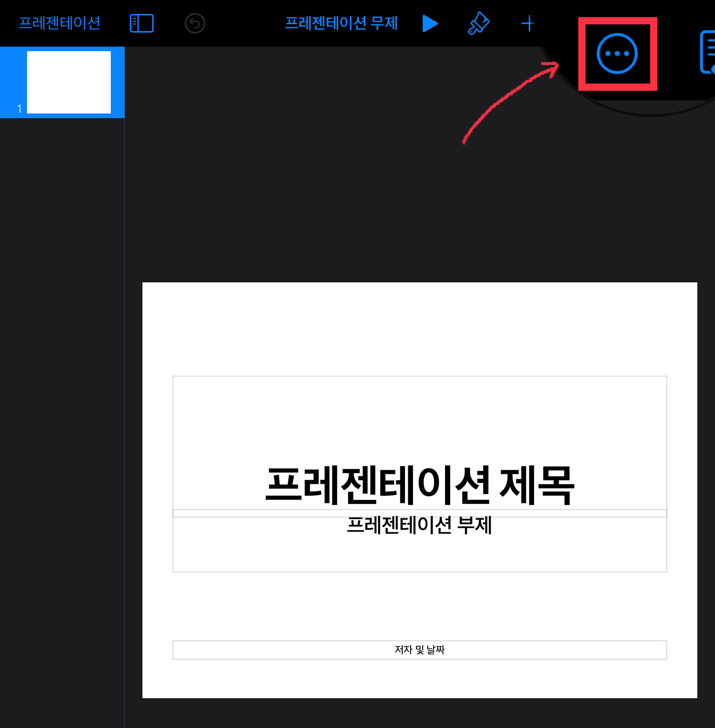Go back to 프레젠테이션 document list
Image resolution: width=715 pixels, height=728 pixels.
pos(60,23)
